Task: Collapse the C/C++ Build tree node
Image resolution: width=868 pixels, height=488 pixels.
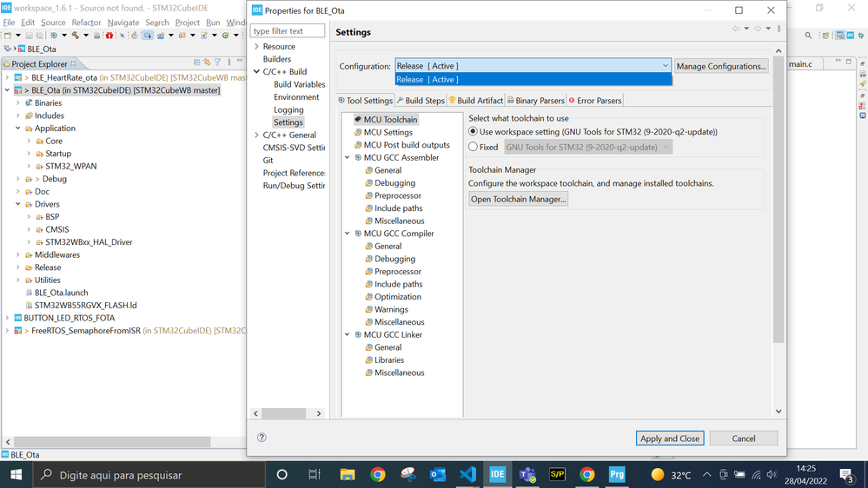Action: [256, 72]
